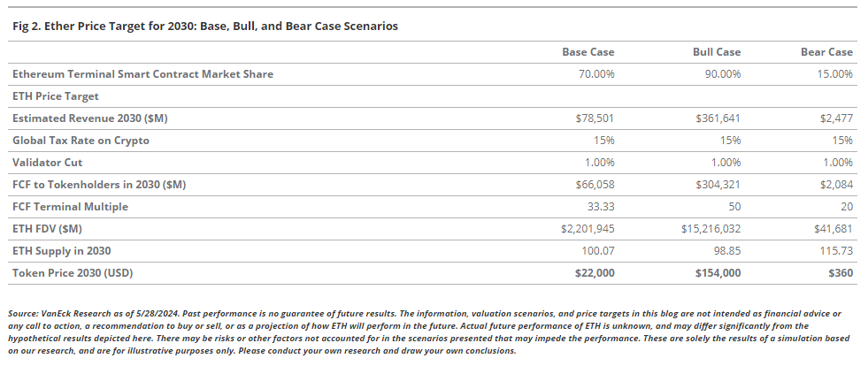Select the Ethereum Terminal Smart Contract Market Share row label

[142, 74]
